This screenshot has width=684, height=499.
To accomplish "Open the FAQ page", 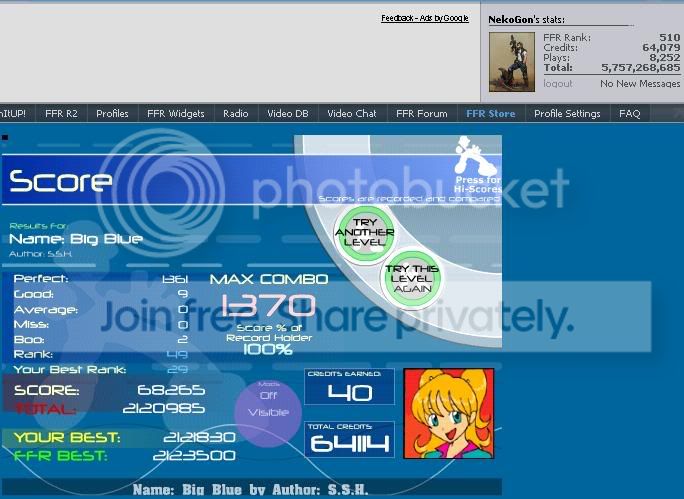I will coord(630,114).
